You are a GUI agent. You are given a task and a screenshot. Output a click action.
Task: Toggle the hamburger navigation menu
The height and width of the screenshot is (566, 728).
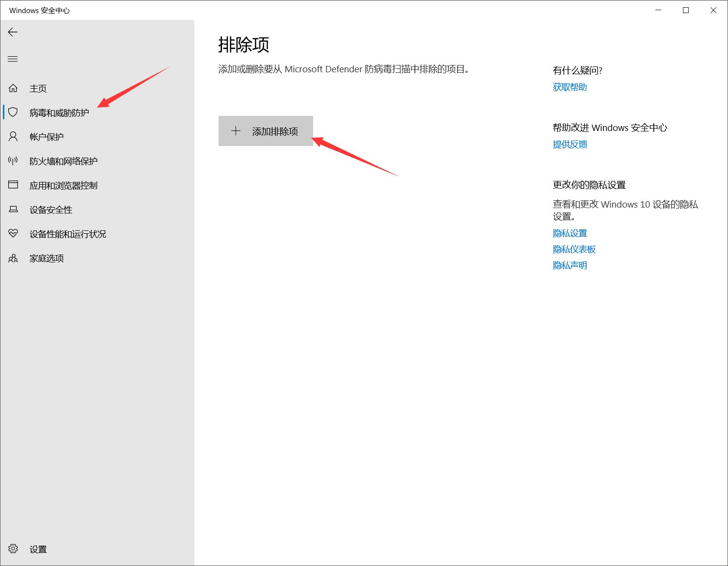pos(13,59)
